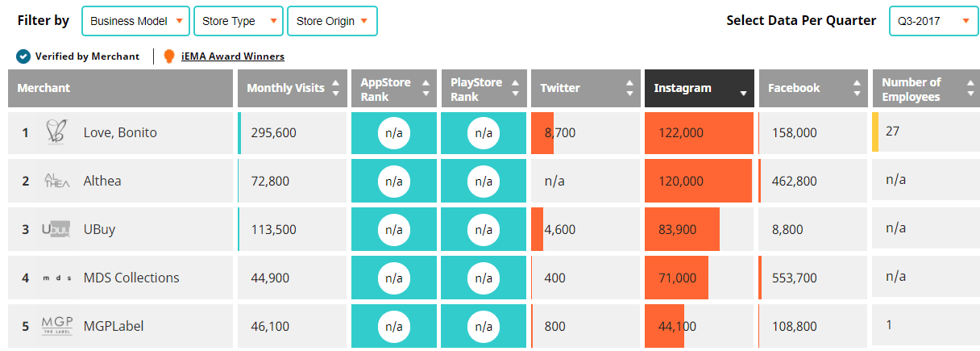The height and width of the screenshot is (351, 980).
Task: Click the orange iEMA award lightbulb icon
Action: coord(169,56)
